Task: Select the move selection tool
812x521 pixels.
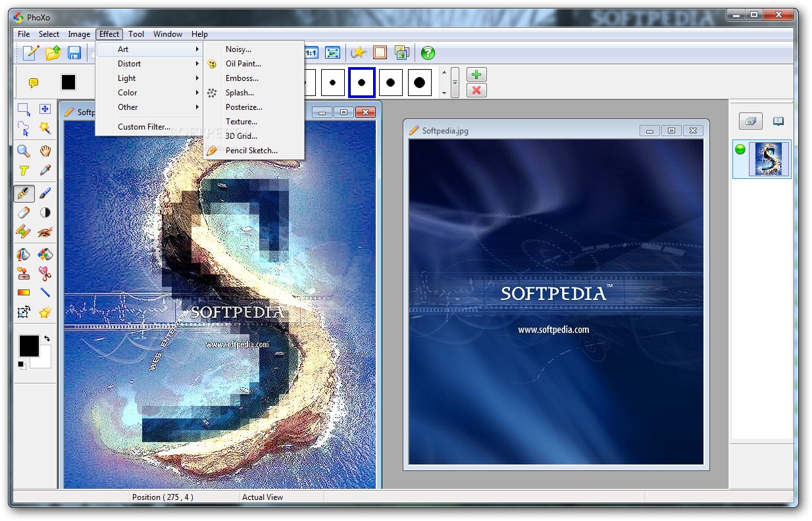Action: pos(45,109)
